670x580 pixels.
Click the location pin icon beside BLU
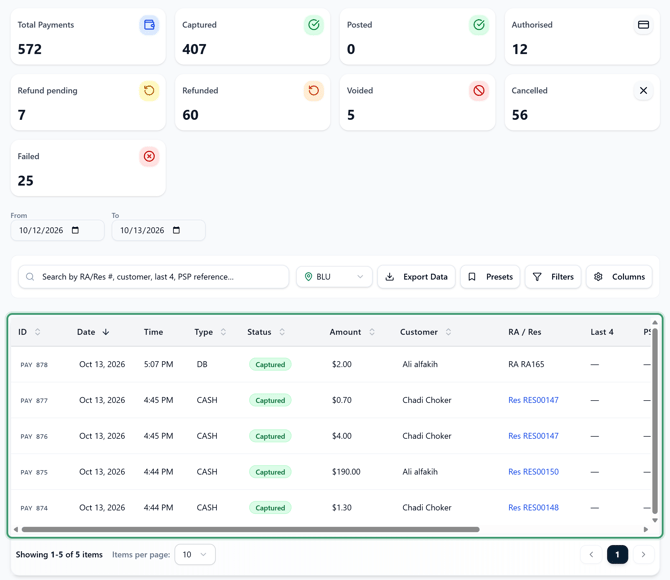pyautogui.click(x=308, y=277)
